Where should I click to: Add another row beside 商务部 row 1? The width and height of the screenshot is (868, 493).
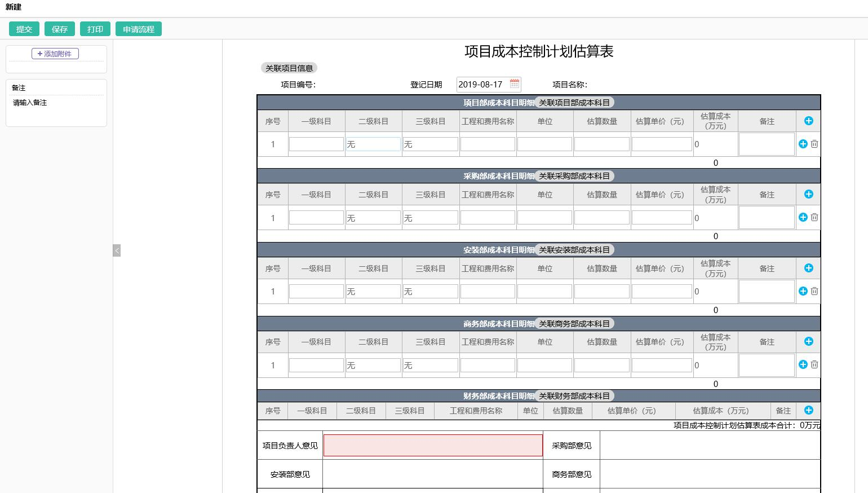tap(803, 364)
